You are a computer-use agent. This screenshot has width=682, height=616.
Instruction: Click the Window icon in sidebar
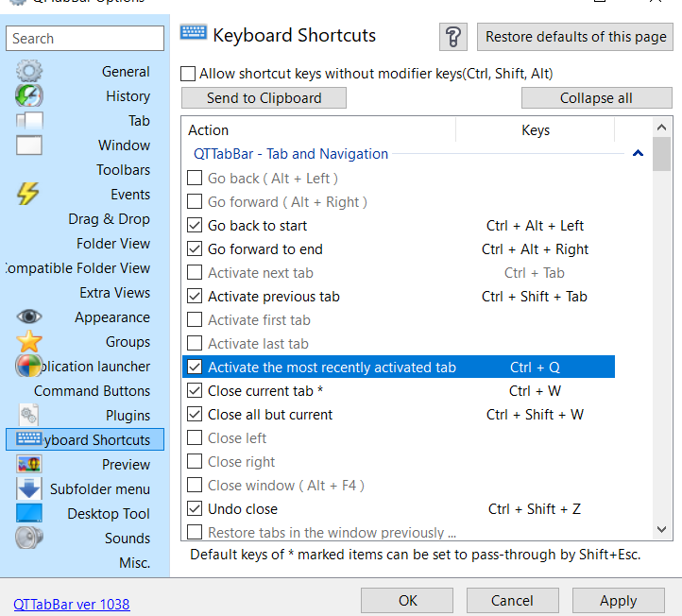pyautogui.click(x=29, y=145)
